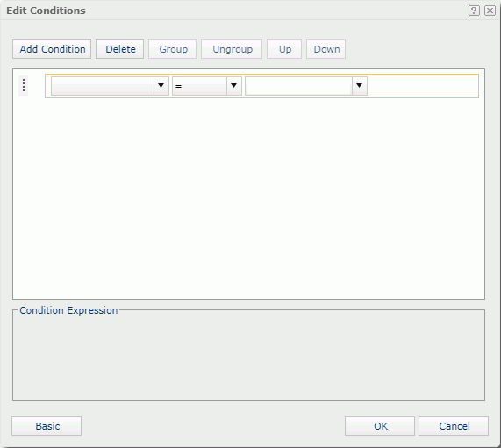501x448 pixels.
Task: Open the help question mark icon
Action: pyautogui.click(x=474, y=11)
